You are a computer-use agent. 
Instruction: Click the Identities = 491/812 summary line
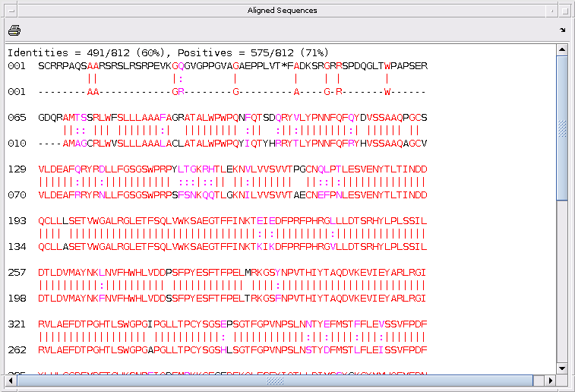(168, 53)
